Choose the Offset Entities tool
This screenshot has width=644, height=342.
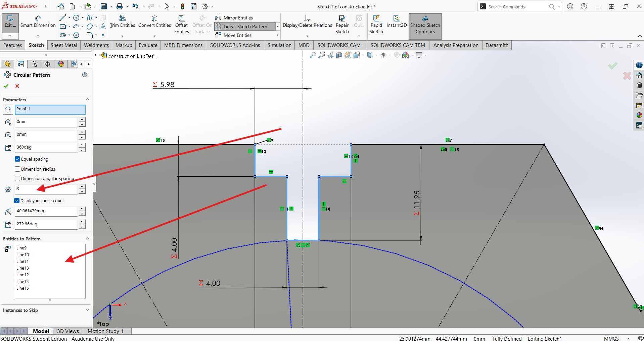tap(181, 24)
